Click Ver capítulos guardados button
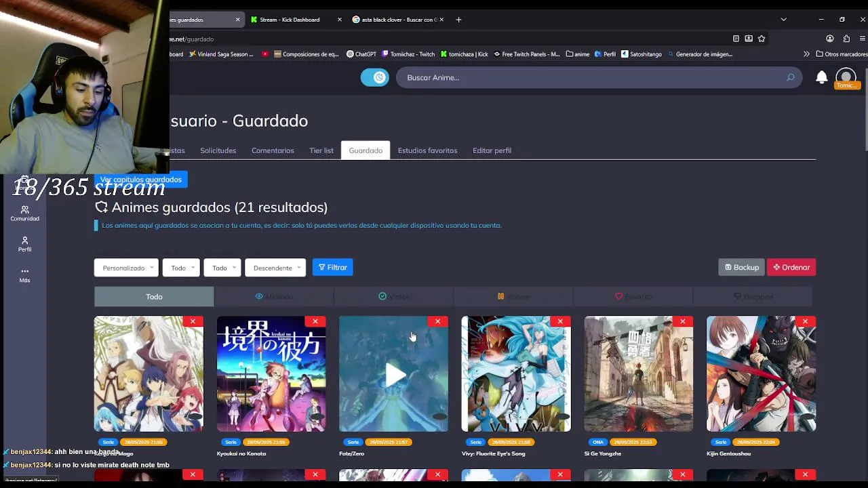 (x=140, y=180)
